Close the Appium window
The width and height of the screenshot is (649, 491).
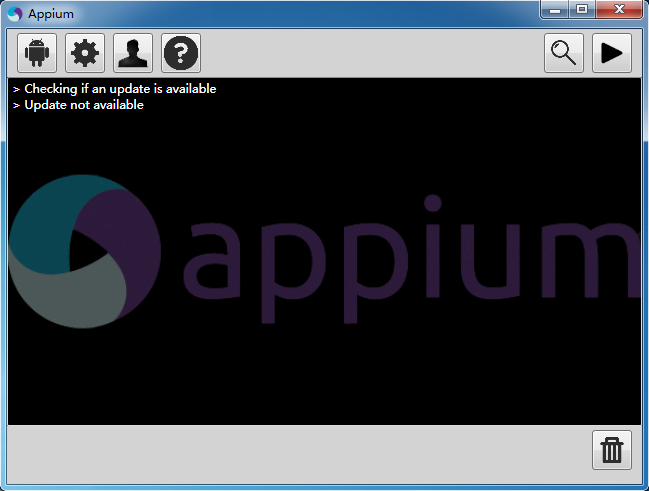[x=619, y=10]
